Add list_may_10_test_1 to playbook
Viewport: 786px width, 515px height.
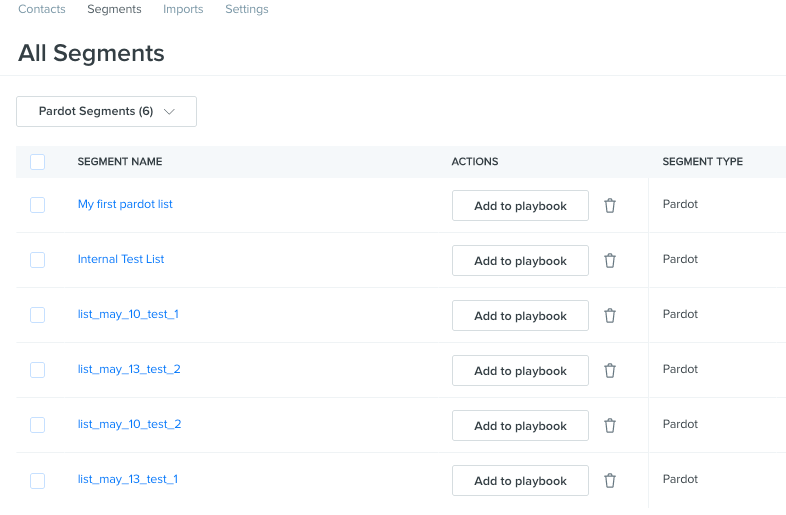(520, 316)
